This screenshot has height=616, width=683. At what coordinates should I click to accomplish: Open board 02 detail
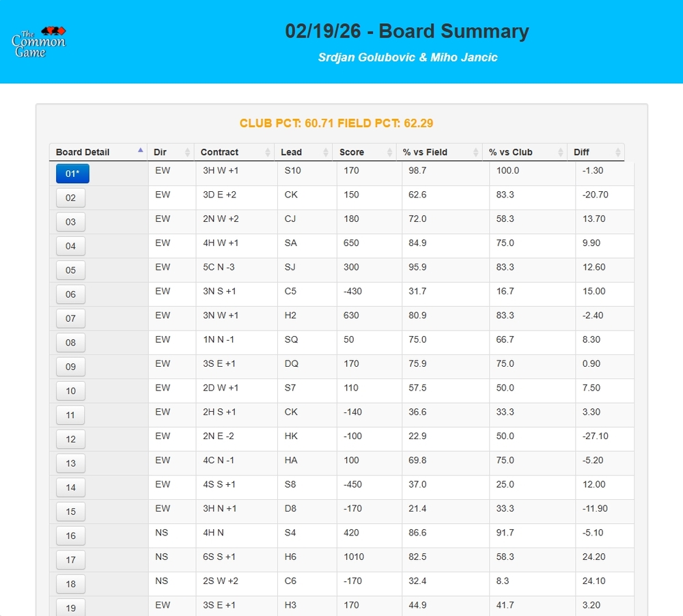click(71, 198)
